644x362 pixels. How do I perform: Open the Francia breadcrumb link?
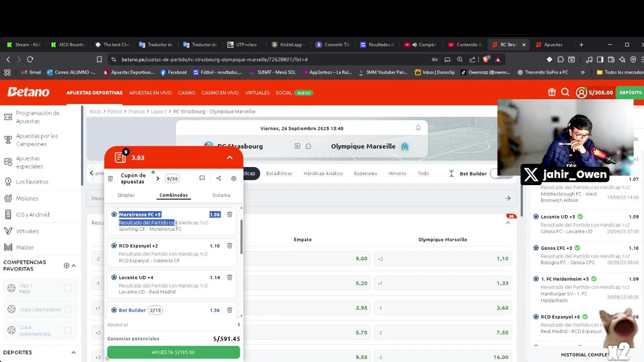tap(136, 112)
